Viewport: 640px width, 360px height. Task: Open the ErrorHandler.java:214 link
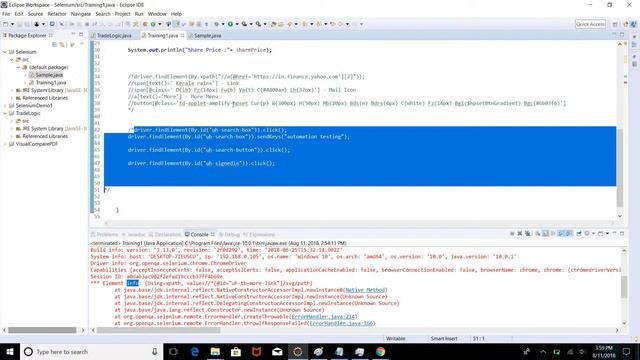[x=324, y=316]
